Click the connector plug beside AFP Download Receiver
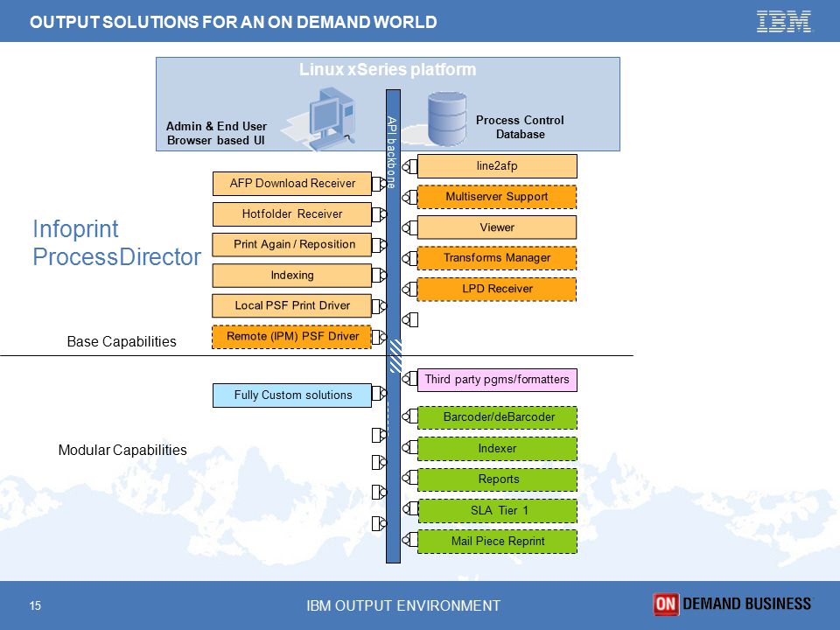The height and width of the screenshot is (630, 840). [x=379, y=184]
